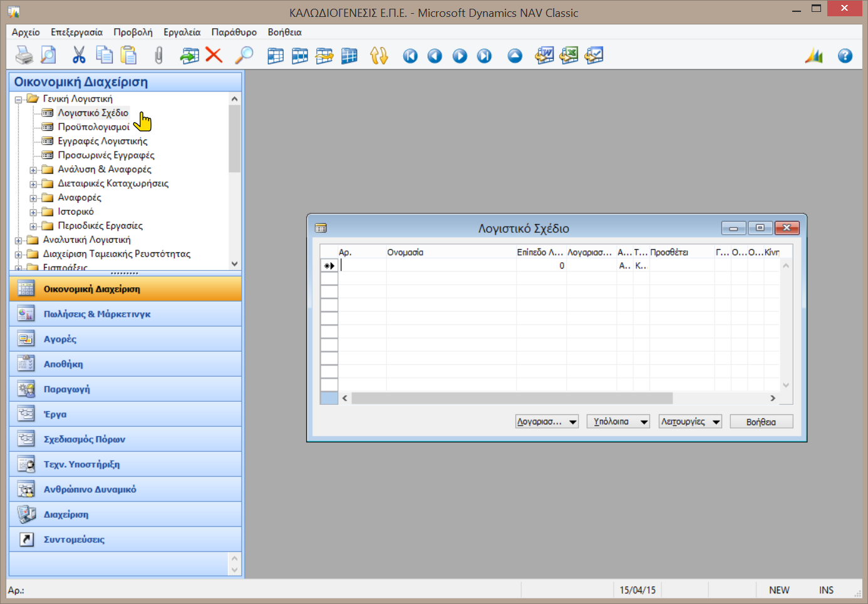Open Find with the magnifier icon

[244, 56]
